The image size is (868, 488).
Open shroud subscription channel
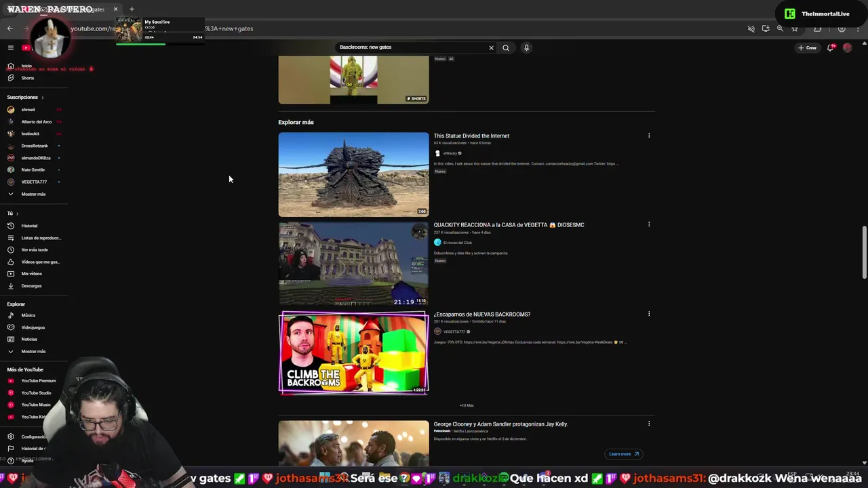coord(28,110)
